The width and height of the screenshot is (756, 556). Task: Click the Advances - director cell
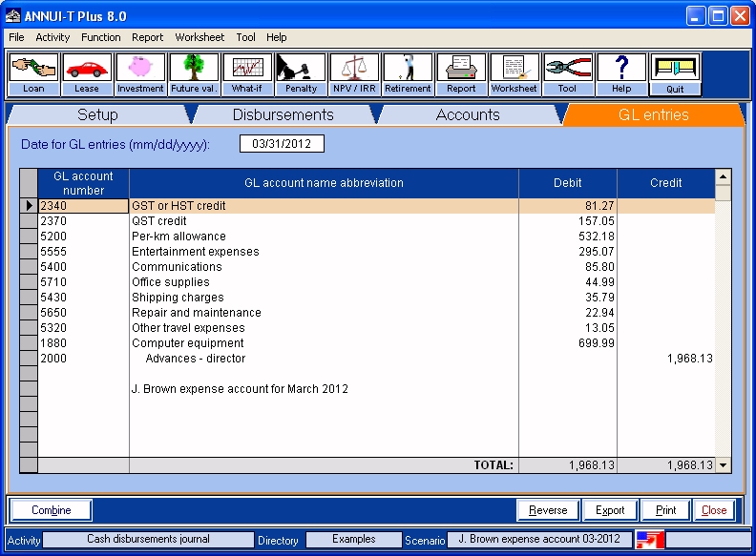pyautogui.click(x=324, y=359)
